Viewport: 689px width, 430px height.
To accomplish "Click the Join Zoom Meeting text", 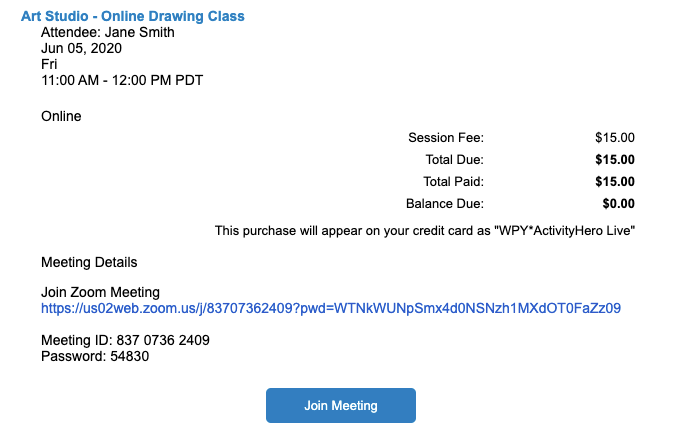I will (x=100, y=292).
